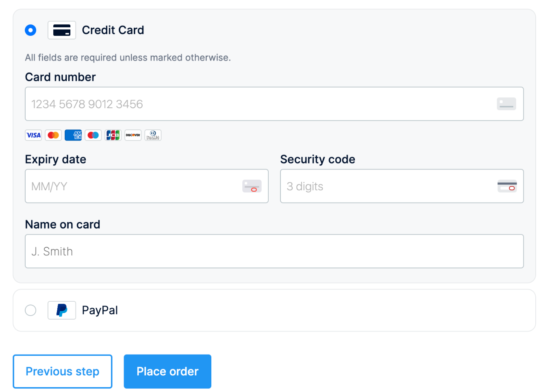This screenshot has width=543, height=392.
Task: Click the American Express logo
Action: point(73,135)
